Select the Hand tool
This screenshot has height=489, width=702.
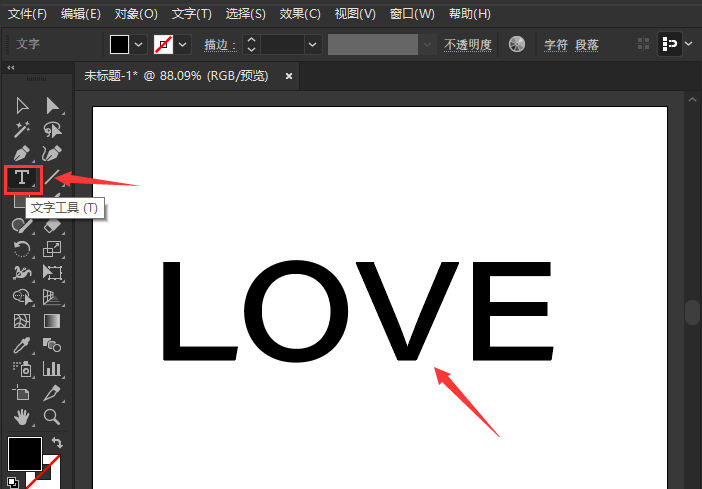tap(22, 417)
